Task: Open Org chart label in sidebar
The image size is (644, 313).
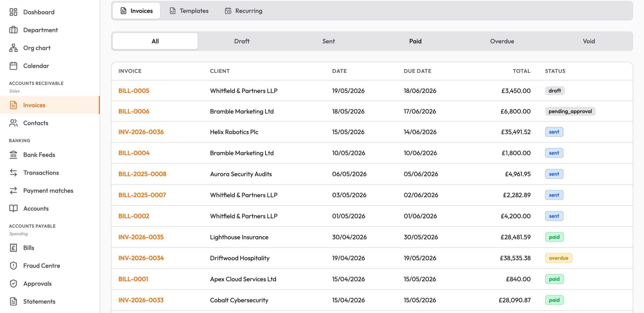Action: [37, 48]
